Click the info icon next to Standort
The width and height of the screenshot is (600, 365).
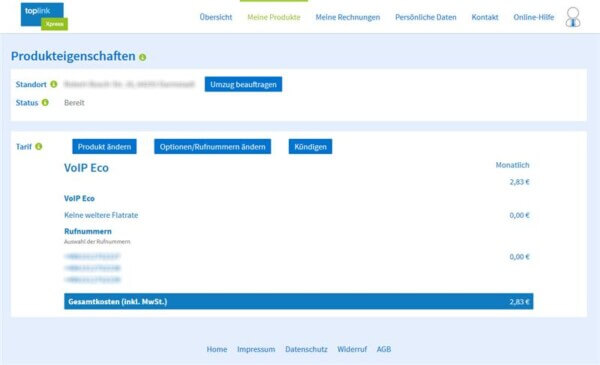(54, 84)
